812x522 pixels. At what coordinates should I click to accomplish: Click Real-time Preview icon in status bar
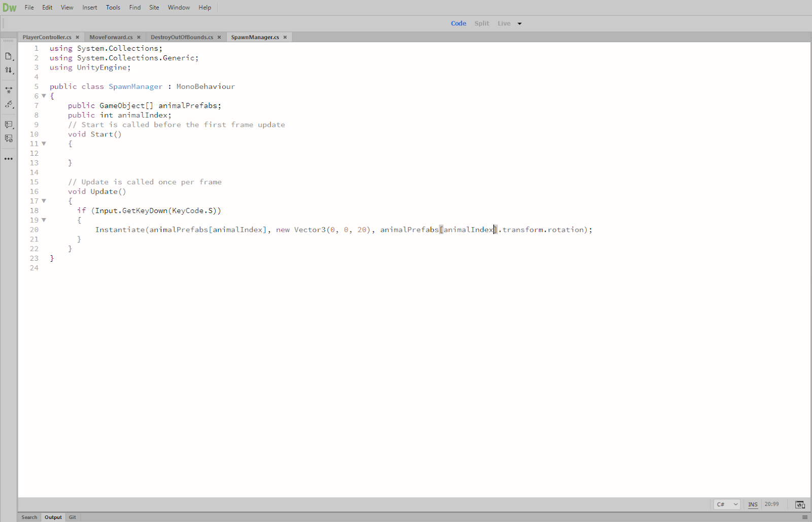coord(800,504)
